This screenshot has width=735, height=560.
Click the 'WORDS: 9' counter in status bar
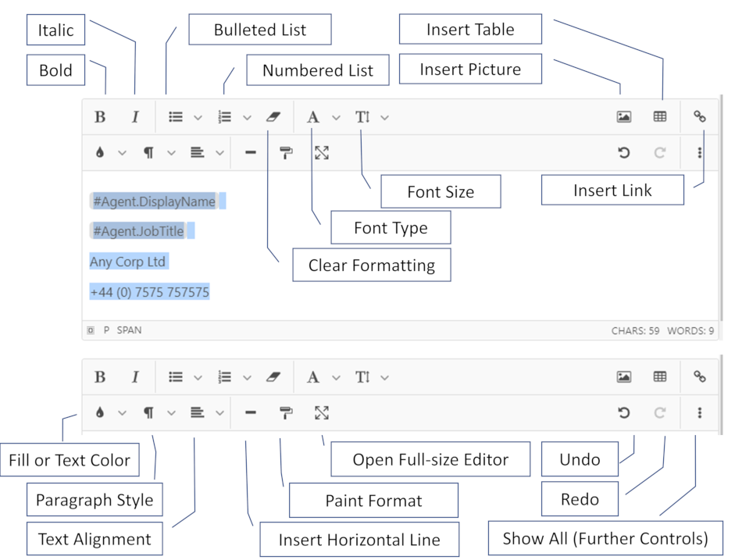tap(690, 331)
